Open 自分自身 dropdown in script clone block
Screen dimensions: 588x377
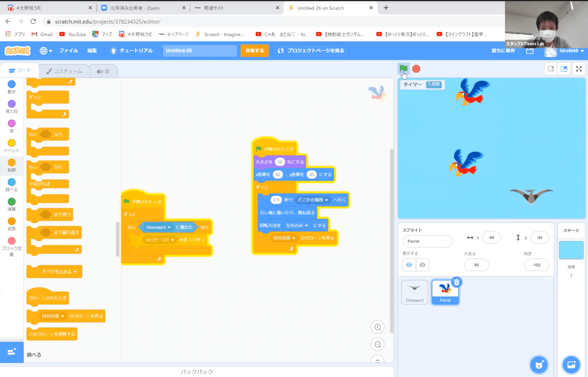pos(284,238)
